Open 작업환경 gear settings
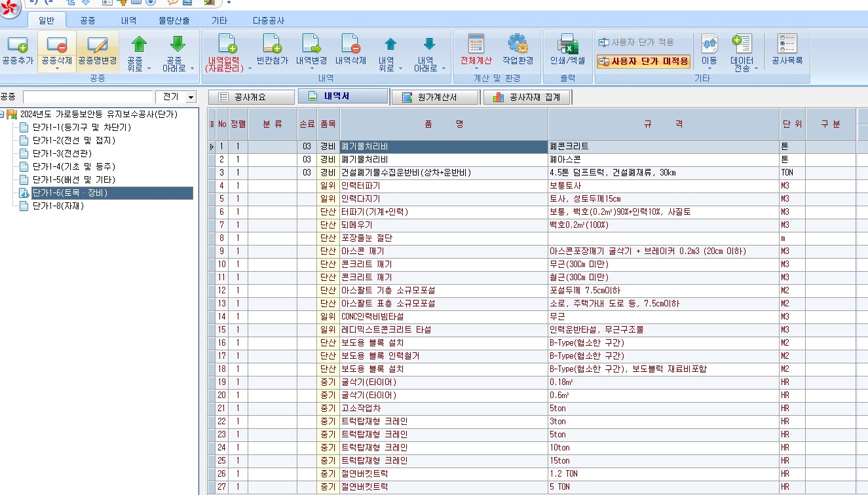This screenshot has height=495, width=868. tap(518, 45)
